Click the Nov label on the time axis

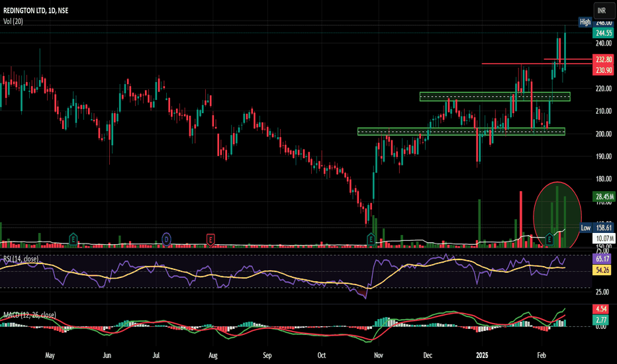pyautogui.click(x=379, y=355)
